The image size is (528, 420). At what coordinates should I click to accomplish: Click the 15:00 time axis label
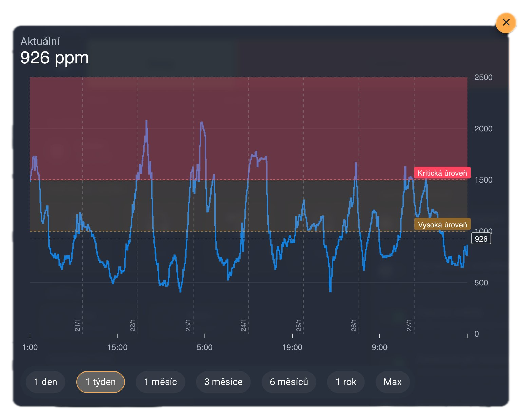click(117, 347)
